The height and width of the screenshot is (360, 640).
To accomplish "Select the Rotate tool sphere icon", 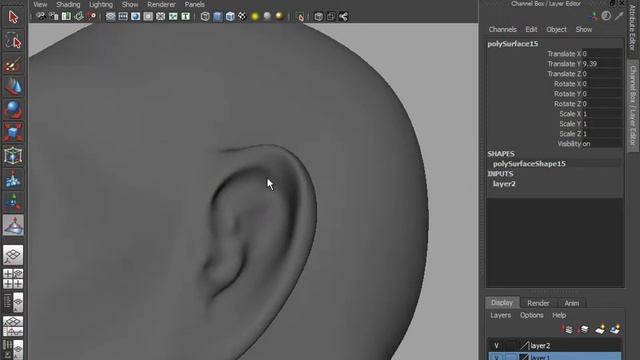I will point(13,110).
